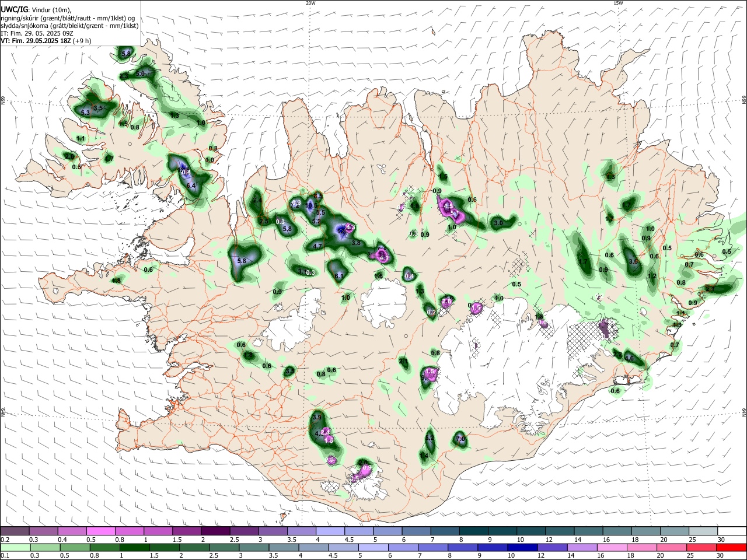Image resolution: width=747 pixels, height=560 pixels.
Task: Click the 3.0 precipitation value
Action: [x=498, y=223]
